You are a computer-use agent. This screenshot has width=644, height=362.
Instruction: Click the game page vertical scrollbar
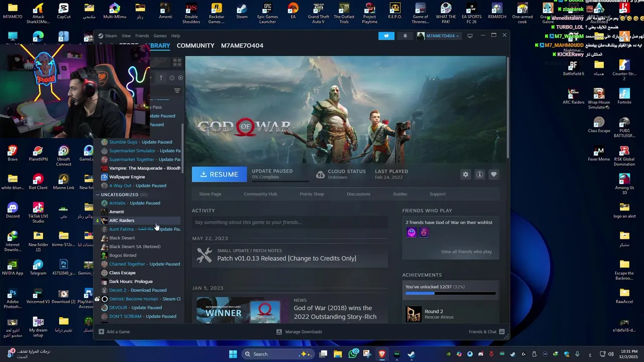coord(507,108)
